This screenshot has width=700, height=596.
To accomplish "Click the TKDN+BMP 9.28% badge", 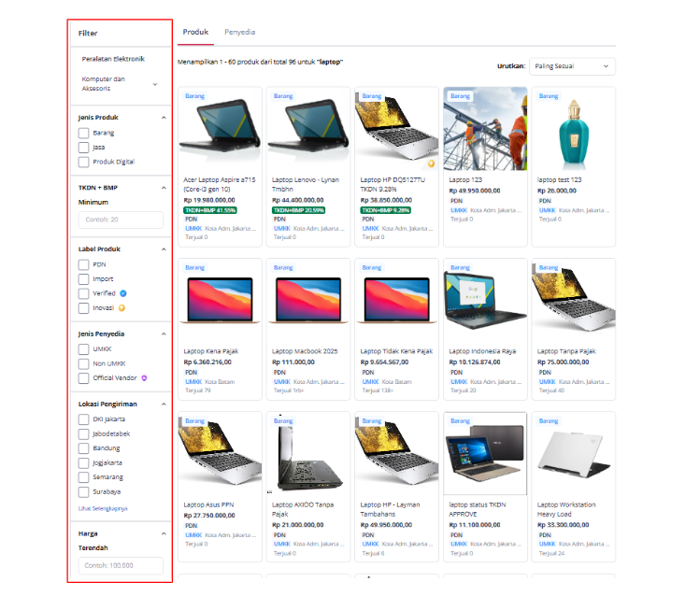I will (x=386, y=210).
